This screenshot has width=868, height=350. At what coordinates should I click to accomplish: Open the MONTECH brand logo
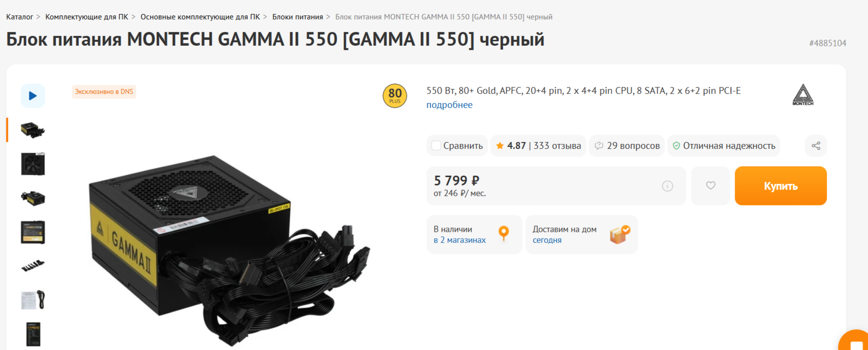click(x=803, y=95)
